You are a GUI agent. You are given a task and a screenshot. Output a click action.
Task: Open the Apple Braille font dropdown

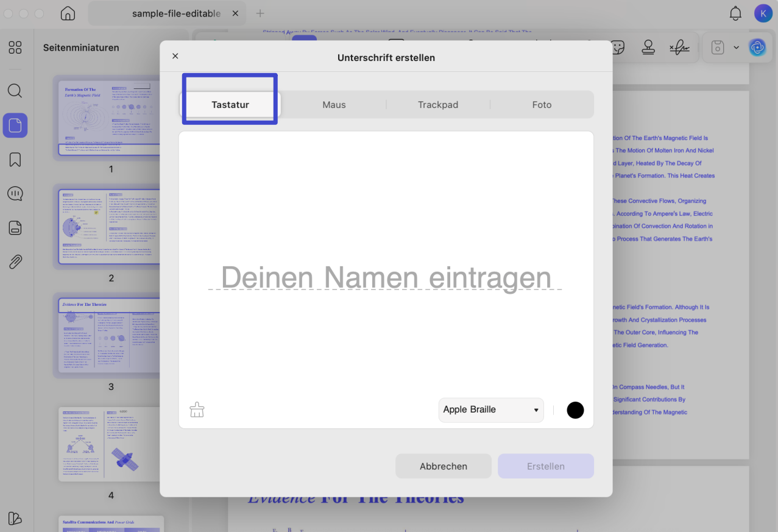pyautogui.click(x=491, y=410)
